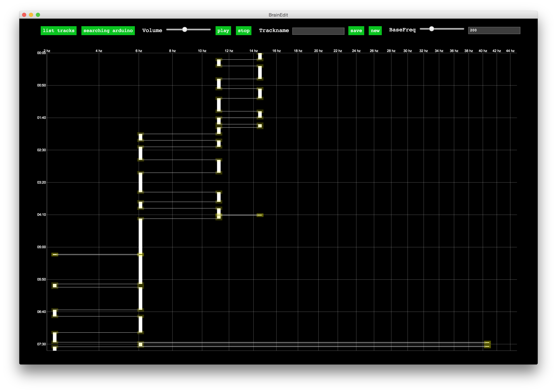557x392 pixels.
Task: Click the BrainEdit window title
Action: tap(278, 15)
